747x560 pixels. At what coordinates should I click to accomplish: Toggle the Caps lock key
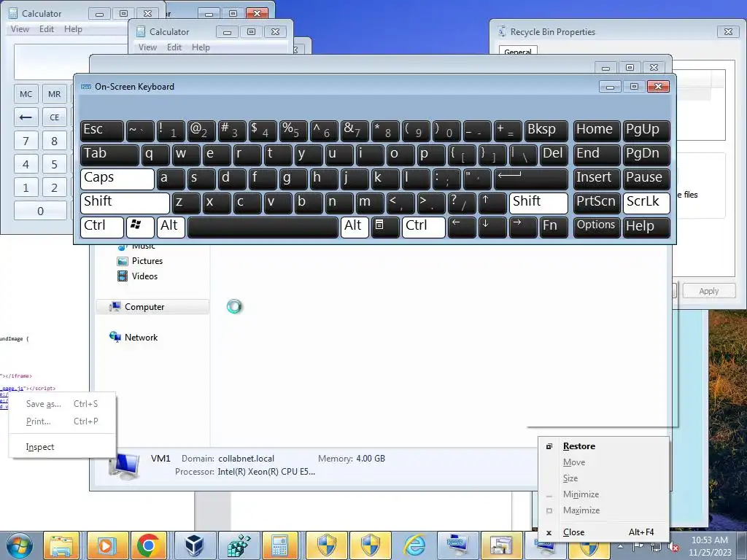pyautogui.click(x=117, y=179)
